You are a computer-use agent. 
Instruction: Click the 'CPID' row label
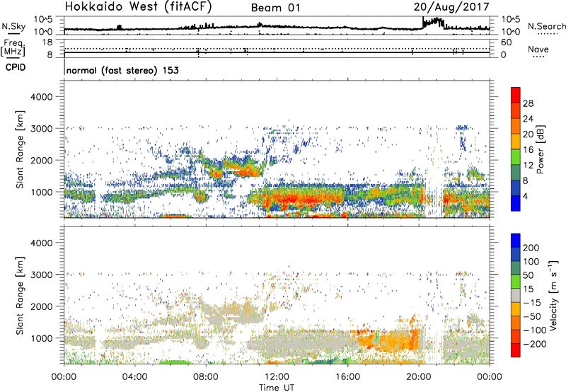16,67
